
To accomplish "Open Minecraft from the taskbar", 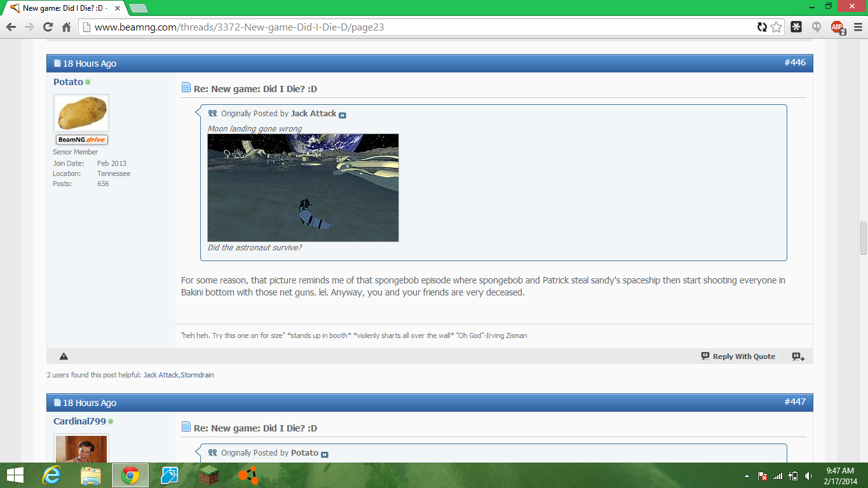I will pos(209,475).
